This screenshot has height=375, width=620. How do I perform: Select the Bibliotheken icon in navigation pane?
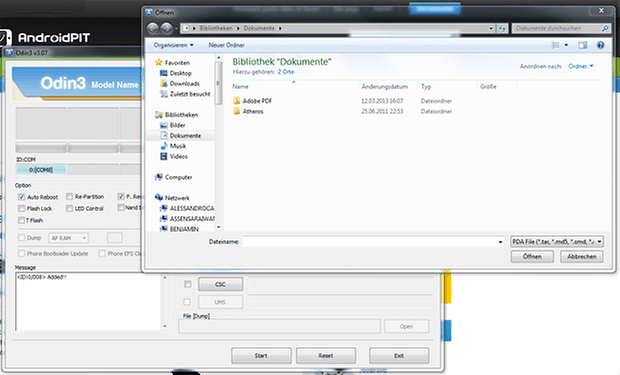(159, 115)
